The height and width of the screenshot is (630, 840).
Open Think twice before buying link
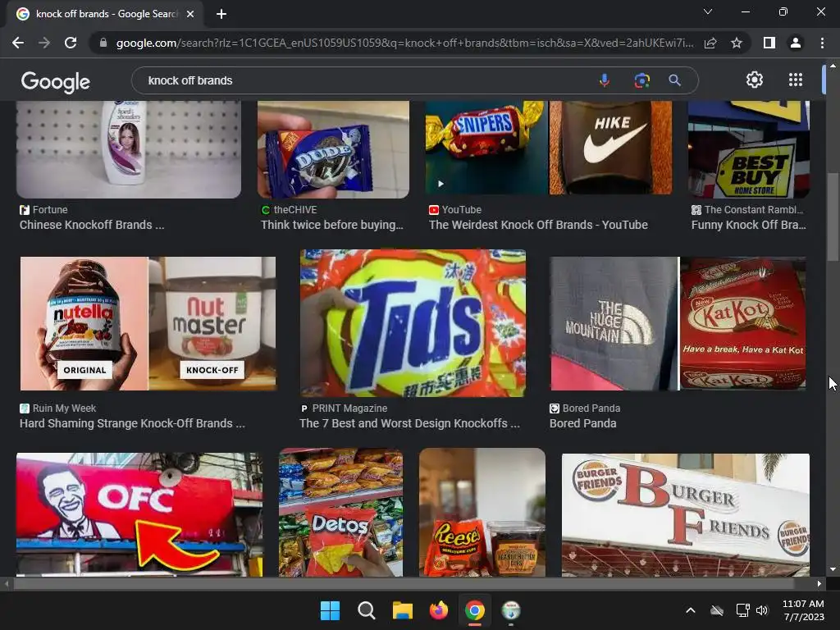[x=332, y=225]
